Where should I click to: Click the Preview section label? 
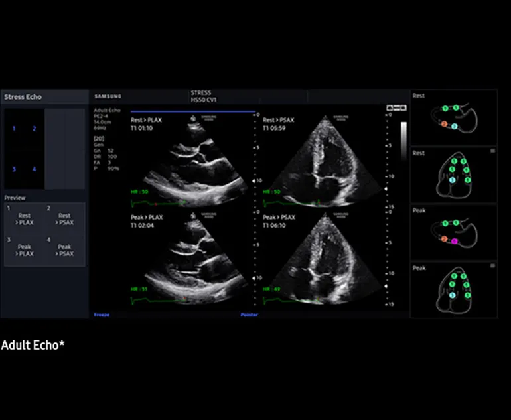tap(15, 198)
